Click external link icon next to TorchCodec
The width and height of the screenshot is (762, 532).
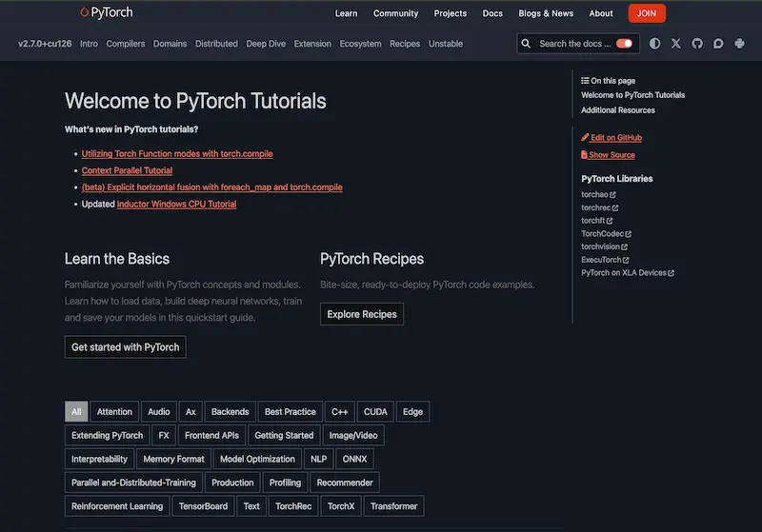click(x=629, y=234)
